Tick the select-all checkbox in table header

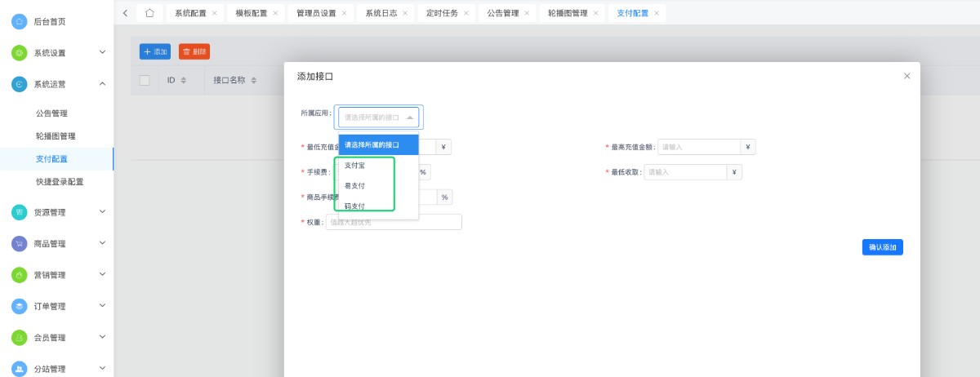145,80
